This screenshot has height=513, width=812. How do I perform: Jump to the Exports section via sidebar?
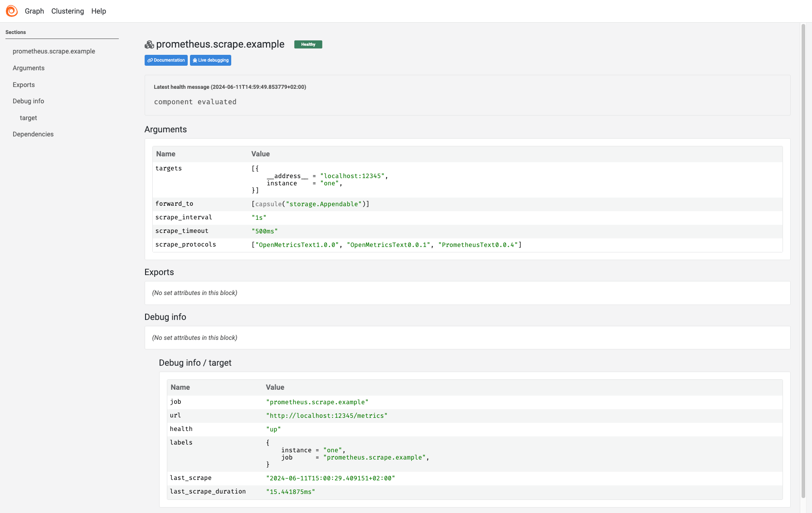tap(24, 85)
